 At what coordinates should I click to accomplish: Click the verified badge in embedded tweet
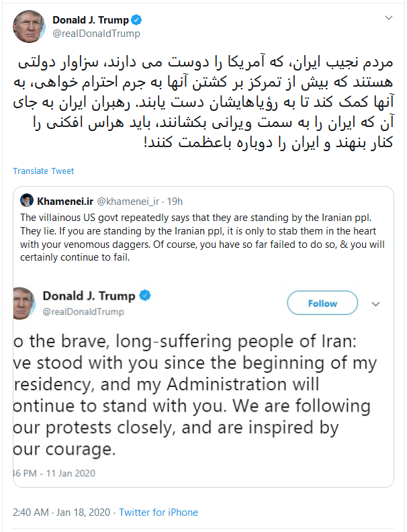[144, 296]
